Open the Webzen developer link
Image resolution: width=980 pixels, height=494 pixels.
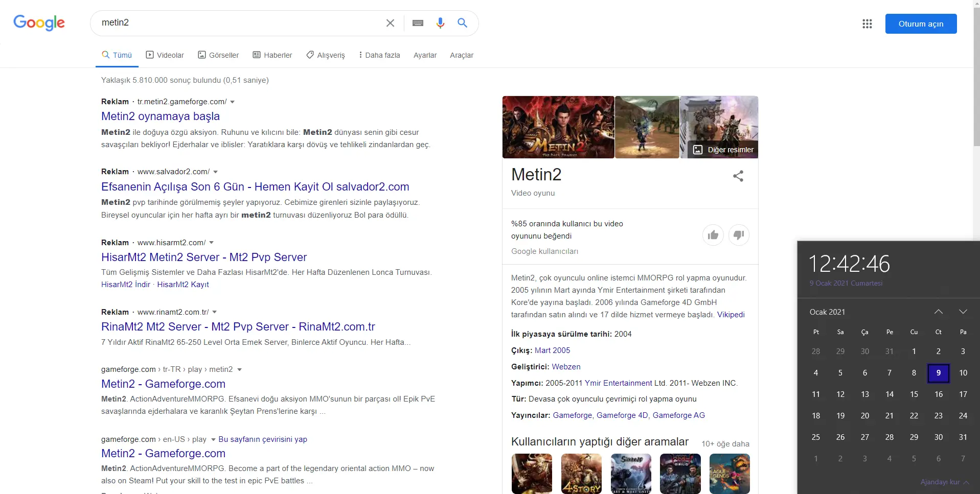(566, 367)
